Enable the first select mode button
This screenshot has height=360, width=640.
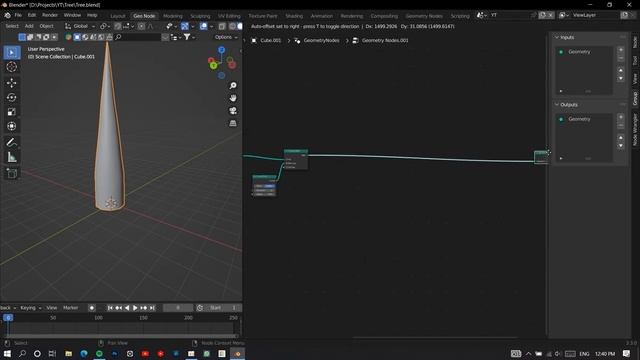pyautogui.click(x=22, y=37)
